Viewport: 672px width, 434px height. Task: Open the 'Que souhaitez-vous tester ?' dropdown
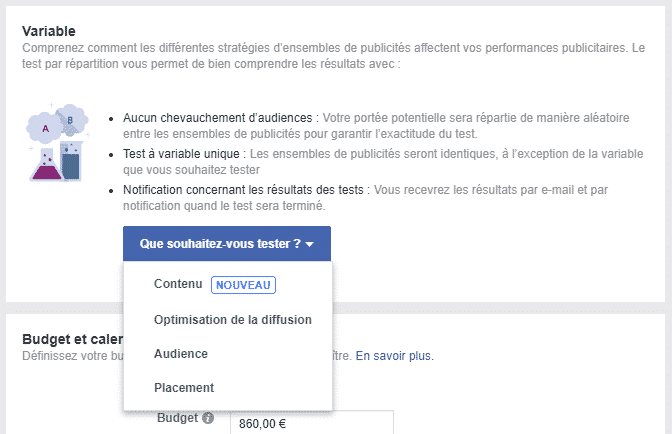pos(226,244)
